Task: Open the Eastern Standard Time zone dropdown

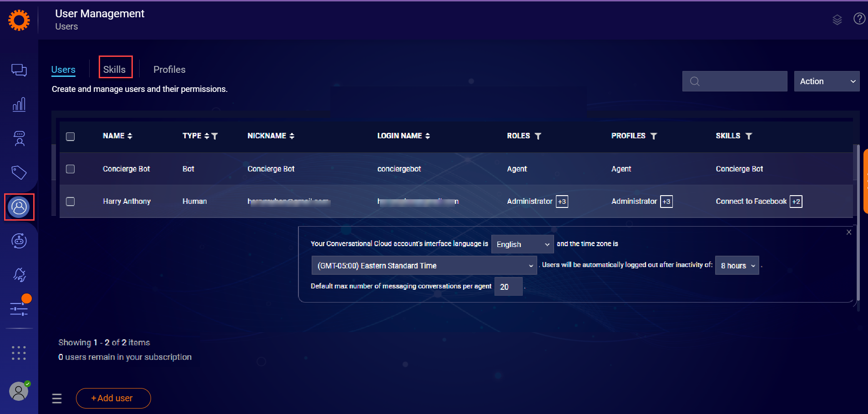Action: (x=424, y=266)
